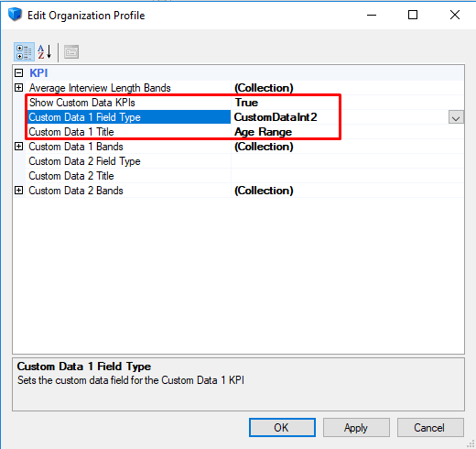Minimize the Edit Organization Profile dialog
476x449 pixels.
click(372, 15)
